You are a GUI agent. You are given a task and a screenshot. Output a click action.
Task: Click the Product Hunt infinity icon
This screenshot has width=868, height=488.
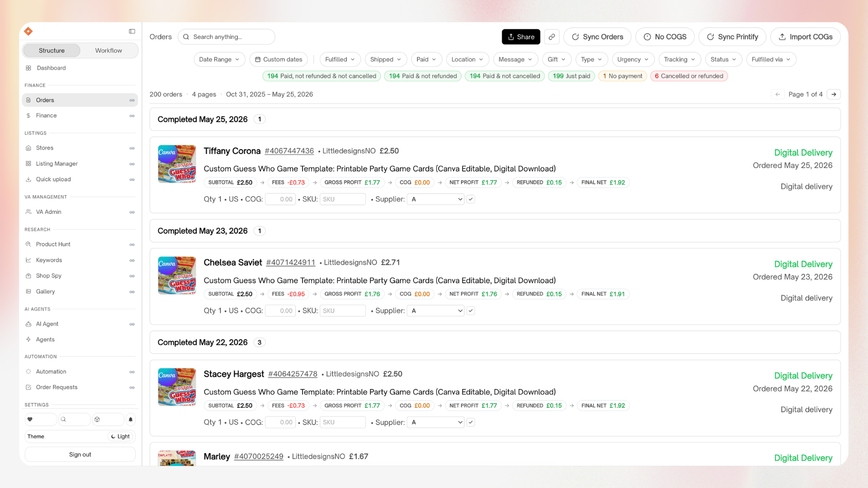[x=132, y=244]
